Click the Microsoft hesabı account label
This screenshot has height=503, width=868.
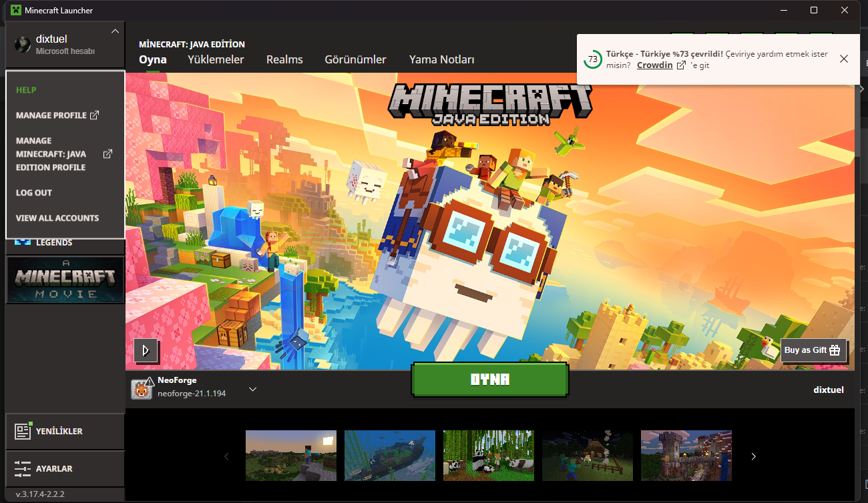[x=65, y=51]
